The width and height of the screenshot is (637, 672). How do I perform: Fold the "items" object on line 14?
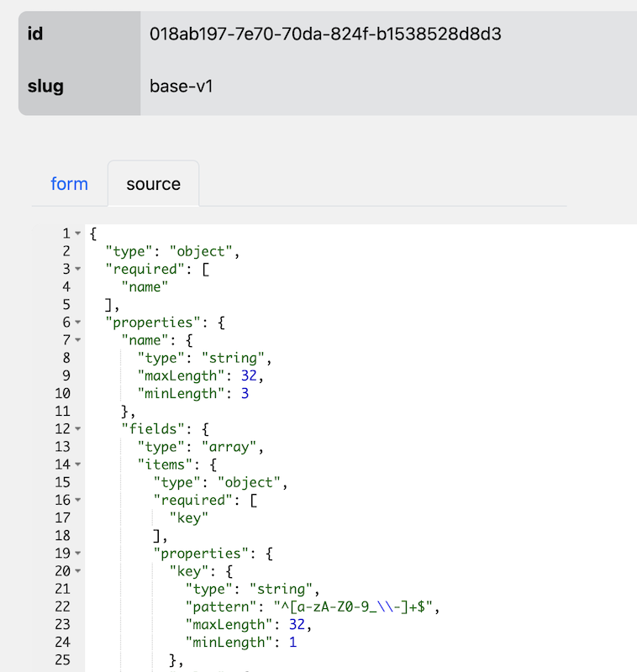[78, 465]
